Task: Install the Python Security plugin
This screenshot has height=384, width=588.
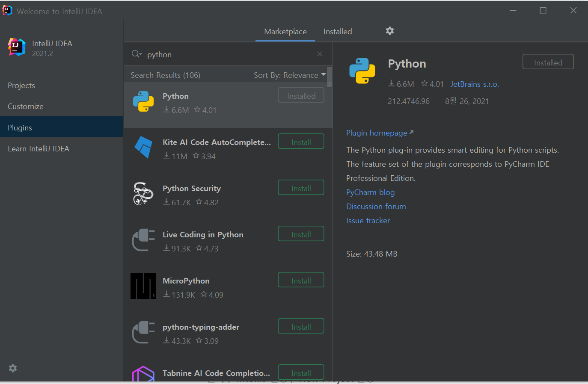Action: pyautogui.click(x=301, y=188)
